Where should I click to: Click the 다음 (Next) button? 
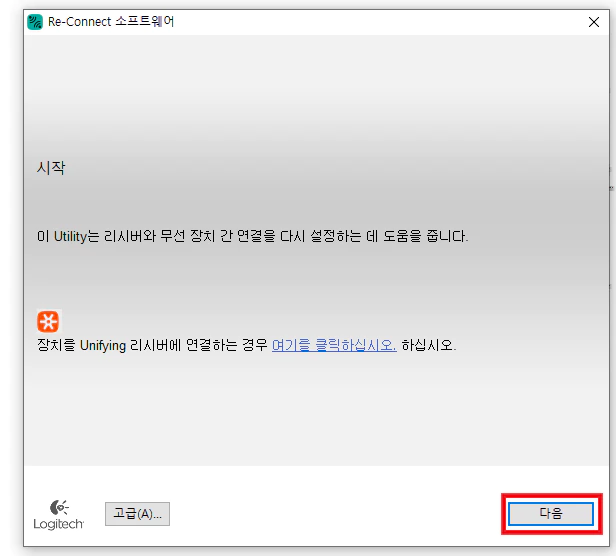[x=551, y=514]
